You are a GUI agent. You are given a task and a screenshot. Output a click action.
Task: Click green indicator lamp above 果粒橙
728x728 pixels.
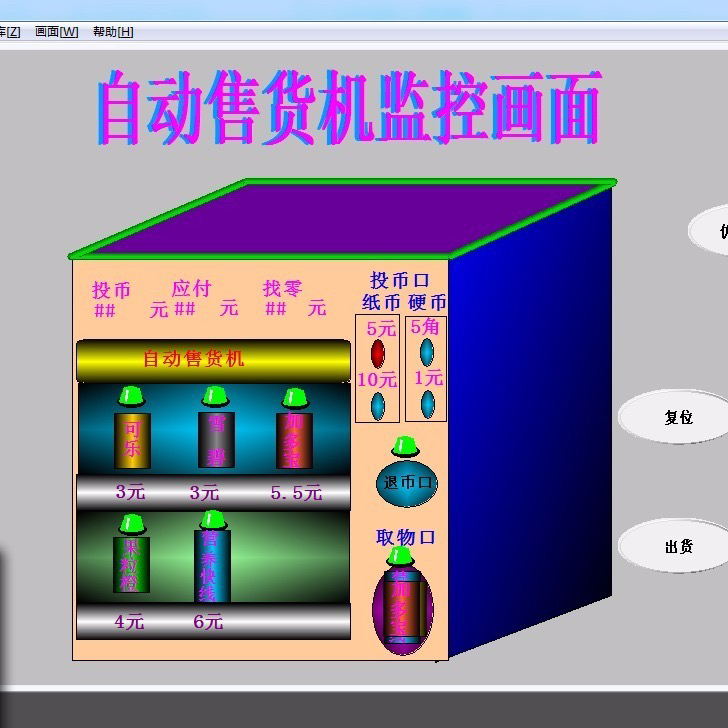132,524
